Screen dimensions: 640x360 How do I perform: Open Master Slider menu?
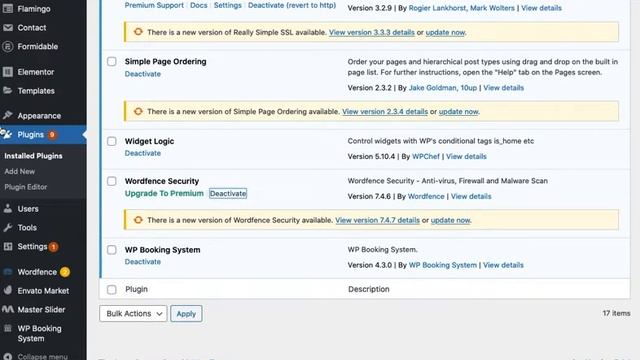(41, 309)
